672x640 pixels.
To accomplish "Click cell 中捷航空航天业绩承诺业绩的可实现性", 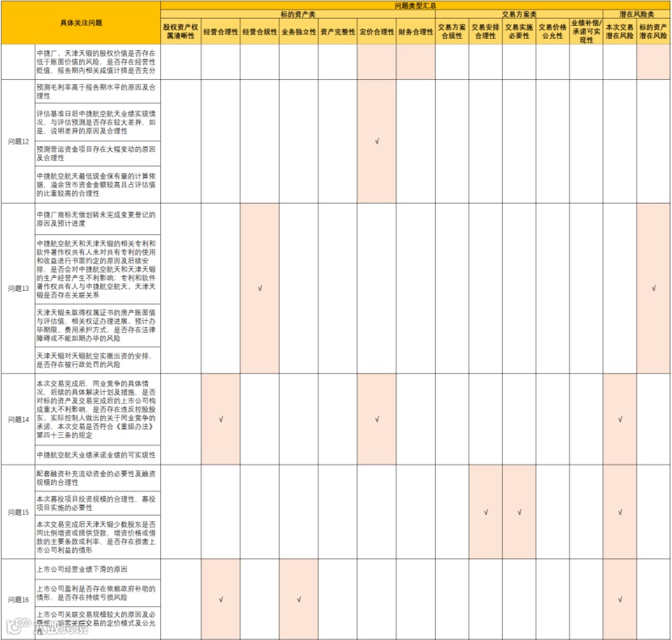I will coord(98,455).
